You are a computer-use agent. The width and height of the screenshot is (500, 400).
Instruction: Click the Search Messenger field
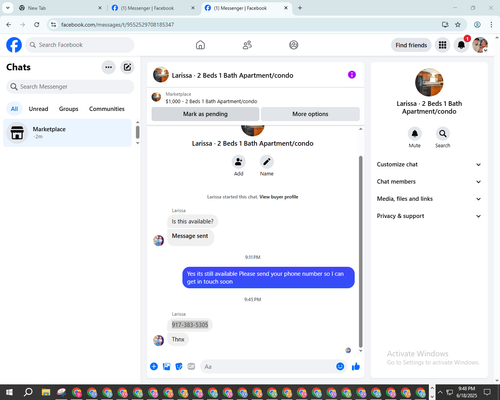70,87
